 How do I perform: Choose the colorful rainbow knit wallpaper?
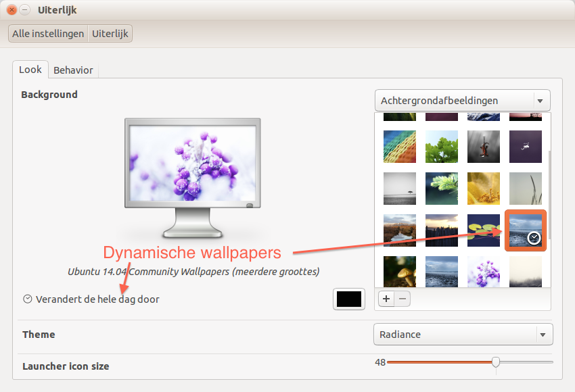pyautogui.click(x=399, y=147)
